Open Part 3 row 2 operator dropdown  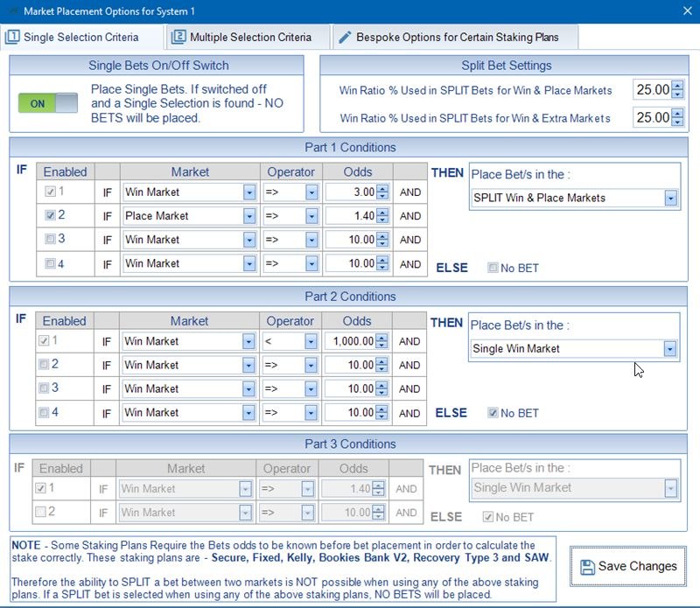tap(308, 513)
